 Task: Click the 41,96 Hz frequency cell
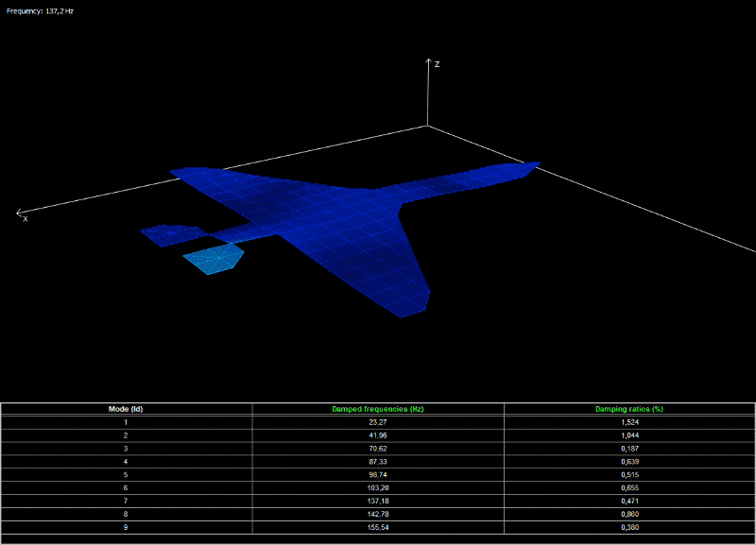(378, 435)
